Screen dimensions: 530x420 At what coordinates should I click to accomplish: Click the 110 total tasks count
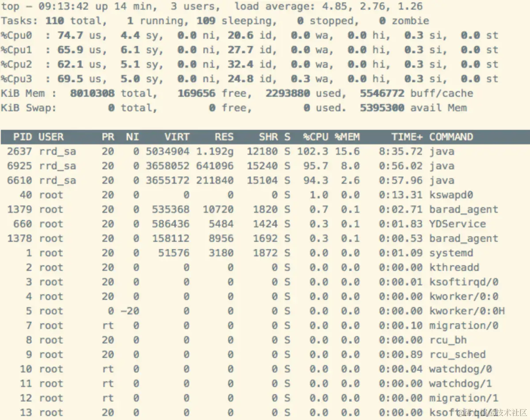tap(54, 21)
